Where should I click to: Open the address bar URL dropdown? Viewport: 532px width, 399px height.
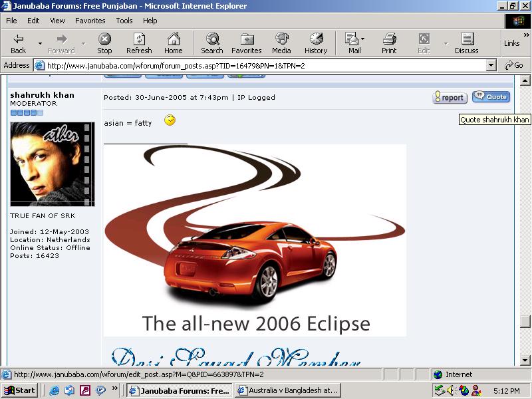click(x=491, y=65)
